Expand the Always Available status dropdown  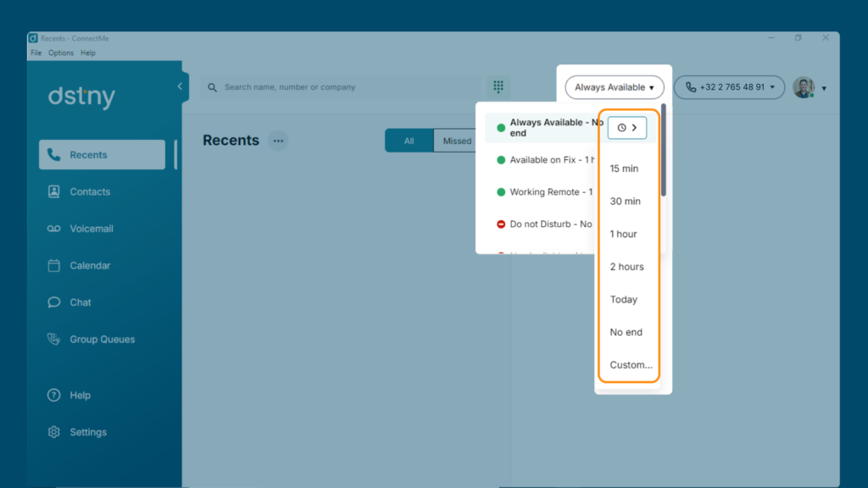615,87
